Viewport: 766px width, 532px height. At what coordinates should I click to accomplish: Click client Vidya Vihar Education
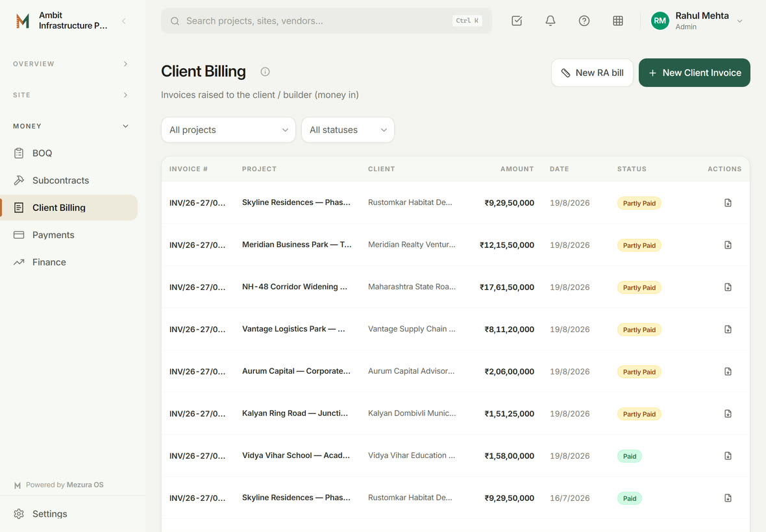[x=412, y=455]
